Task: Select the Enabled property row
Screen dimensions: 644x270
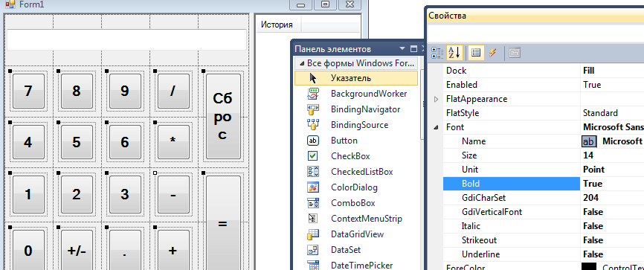Action: [x=544, y=85]
